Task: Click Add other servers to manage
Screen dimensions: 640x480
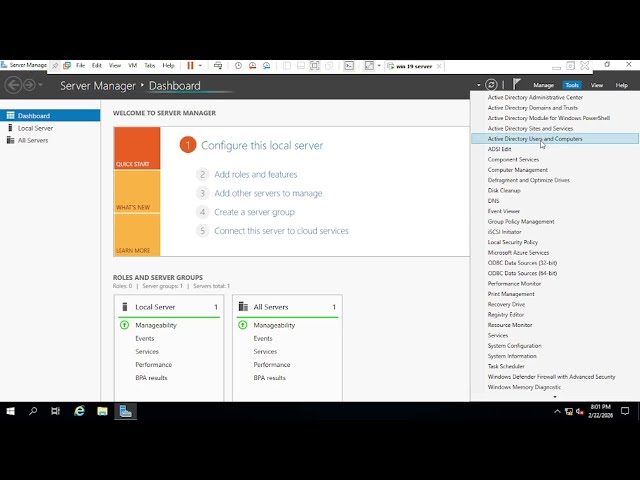Action: pyautogui.click(x=268, y=193)
